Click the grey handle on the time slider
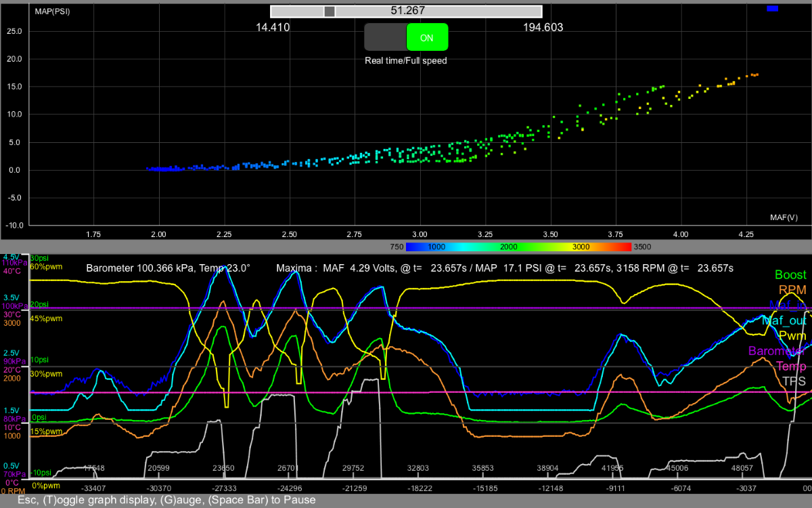Image resolution: width=812 pixels, height=508 pixels. tap(329, 12)
